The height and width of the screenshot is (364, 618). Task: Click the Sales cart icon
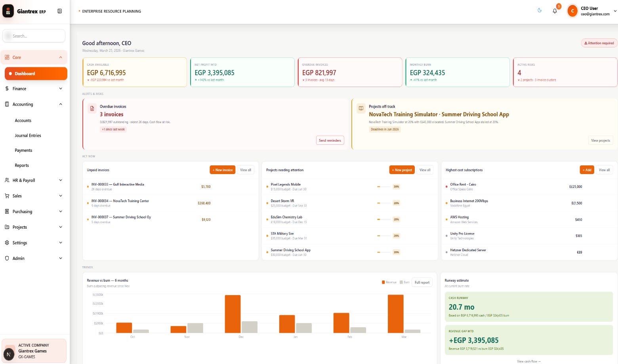[x=7, y=196]
